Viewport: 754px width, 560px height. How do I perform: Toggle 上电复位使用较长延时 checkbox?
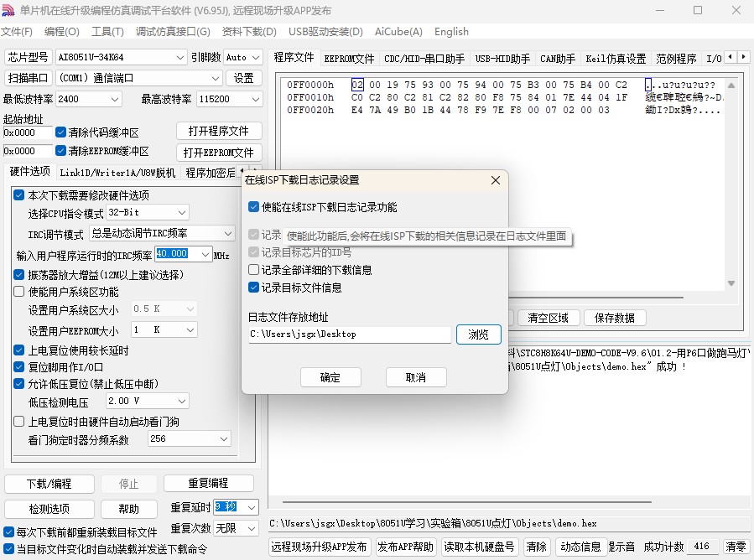click(18, 350)
